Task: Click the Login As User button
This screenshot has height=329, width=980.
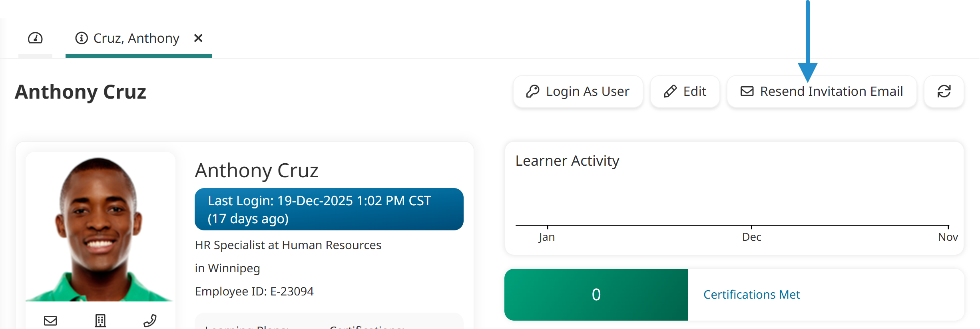Action: point(578,91)
